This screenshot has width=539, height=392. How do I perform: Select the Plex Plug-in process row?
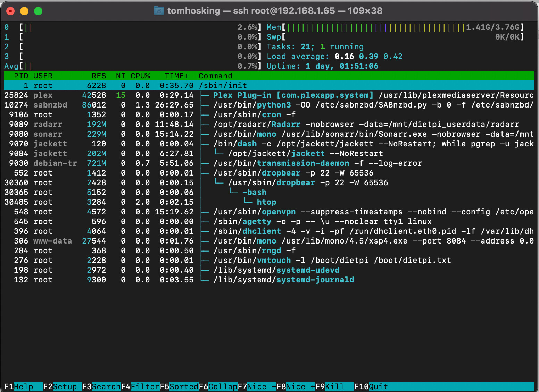[x=269, y=95]
